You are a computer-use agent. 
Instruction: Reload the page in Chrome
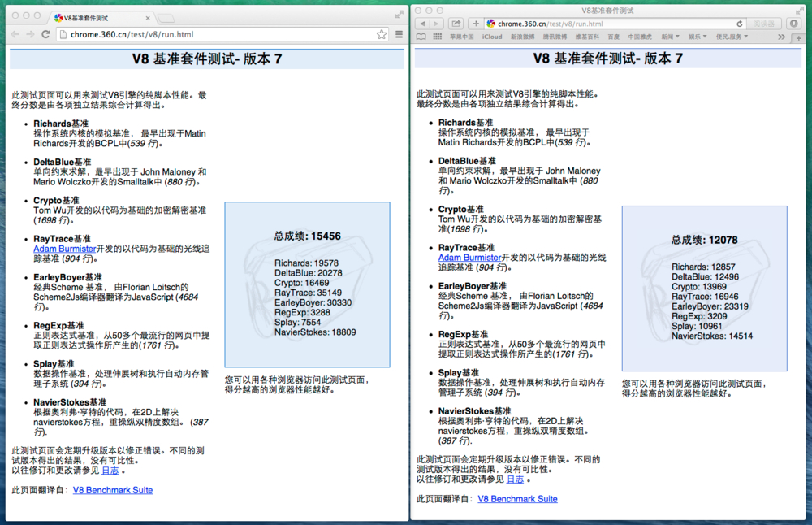point(45,34)
